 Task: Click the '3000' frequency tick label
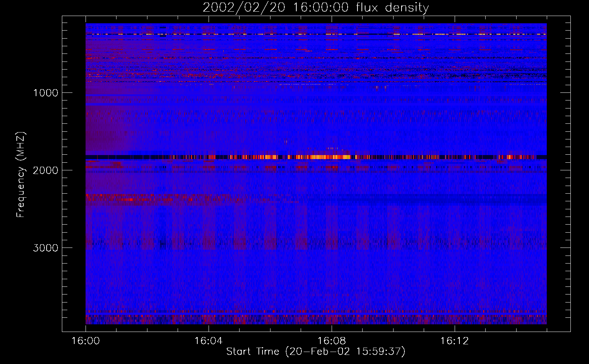pos(46,248)
